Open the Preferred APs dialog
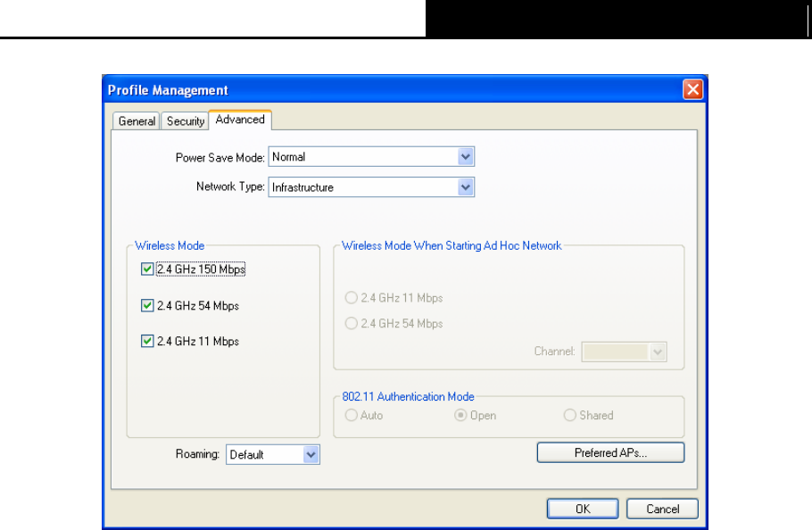This screenshot has height=530, width=812. (610, 453)
